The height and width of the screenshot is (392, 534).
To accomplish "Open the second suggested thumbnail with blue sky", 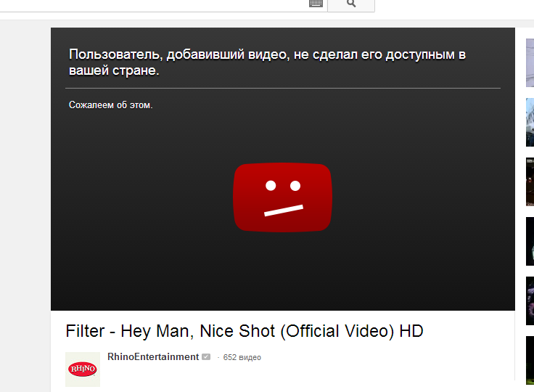I will 530,123.
